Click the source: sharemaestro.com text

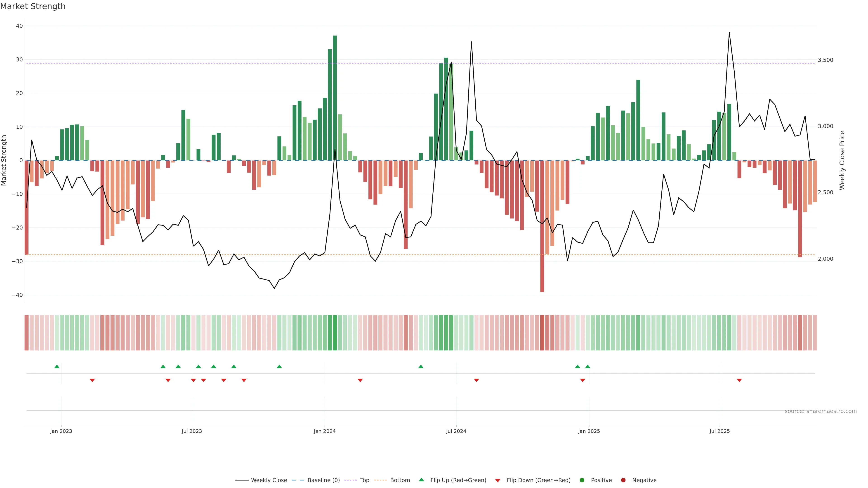point(821,411)
